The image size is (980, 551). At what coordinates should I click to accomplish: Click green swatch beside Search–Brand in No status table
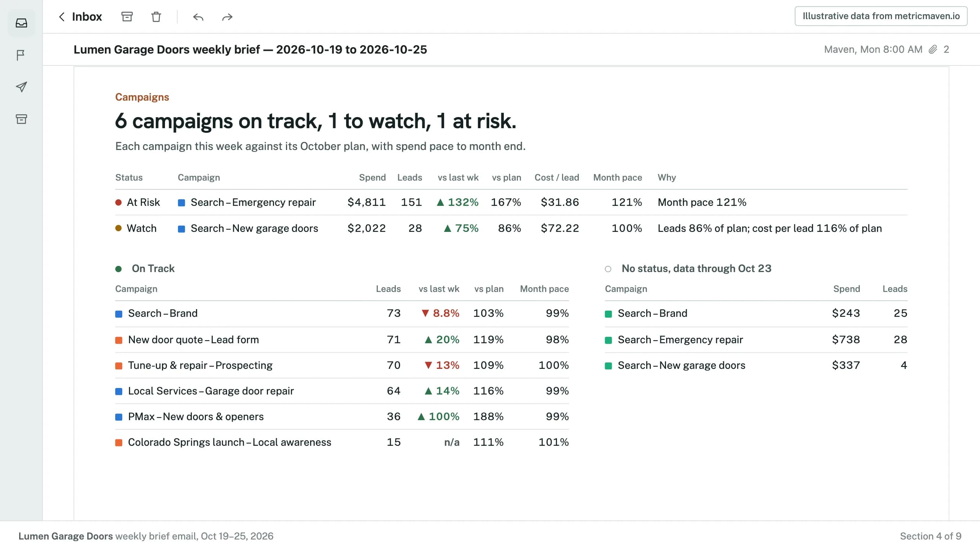[609, 314]
